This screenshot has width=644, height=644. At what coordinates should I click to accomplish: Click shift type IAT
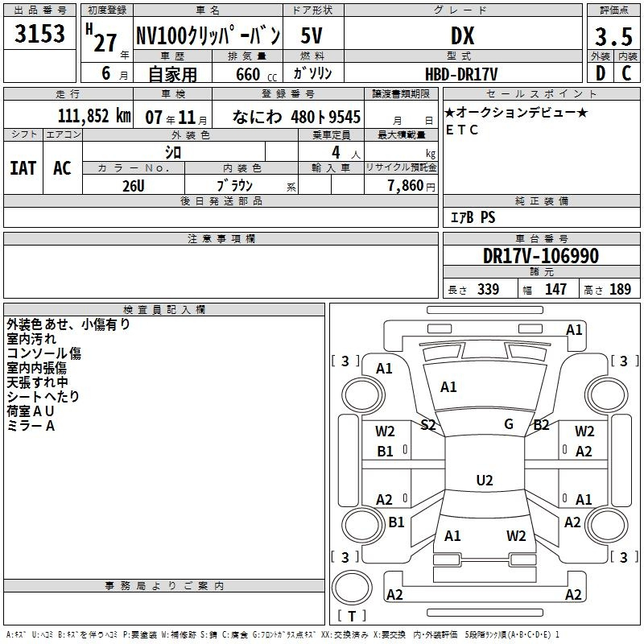click(23, 168)
